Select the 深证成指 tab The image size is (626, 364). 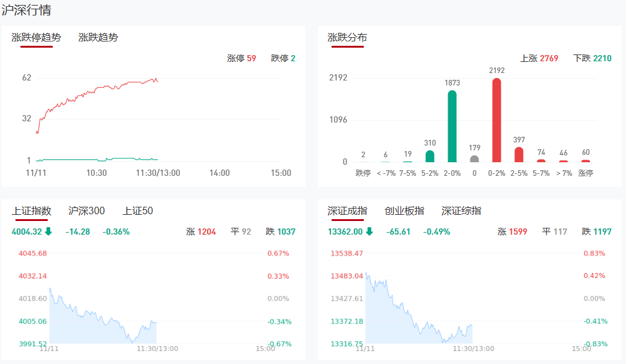point(347,211)
